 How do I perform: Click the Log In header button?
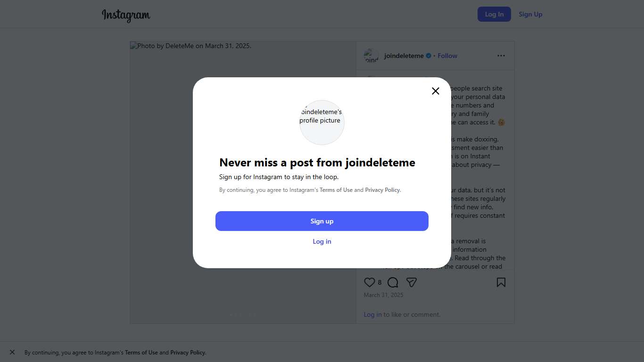[x=494, y=14]
